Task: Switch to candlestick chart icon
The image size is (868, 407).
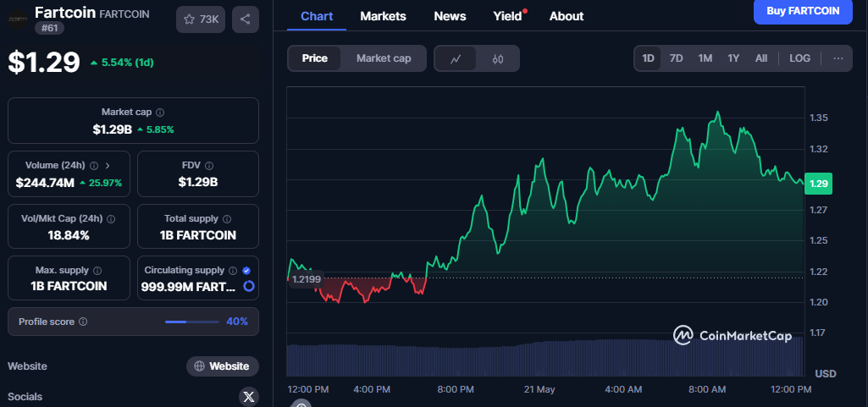Action: (497, 58)
